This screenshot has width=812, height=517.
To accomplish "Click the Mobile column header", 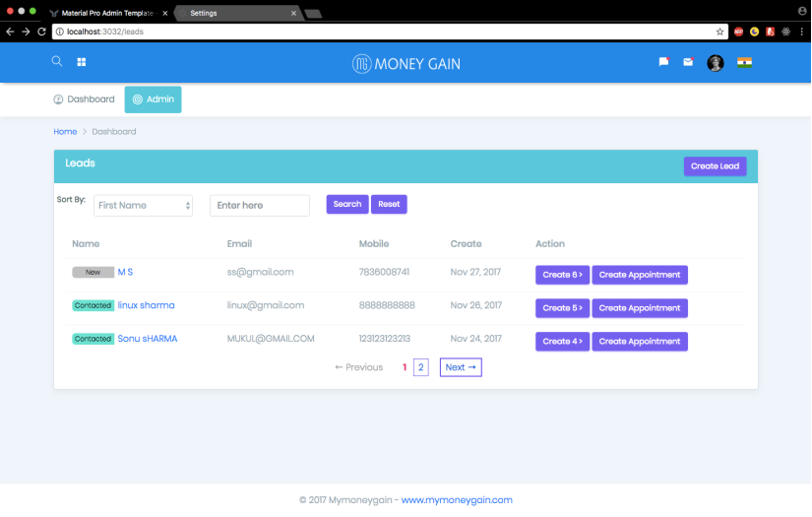I will click(x=374, y=243).
